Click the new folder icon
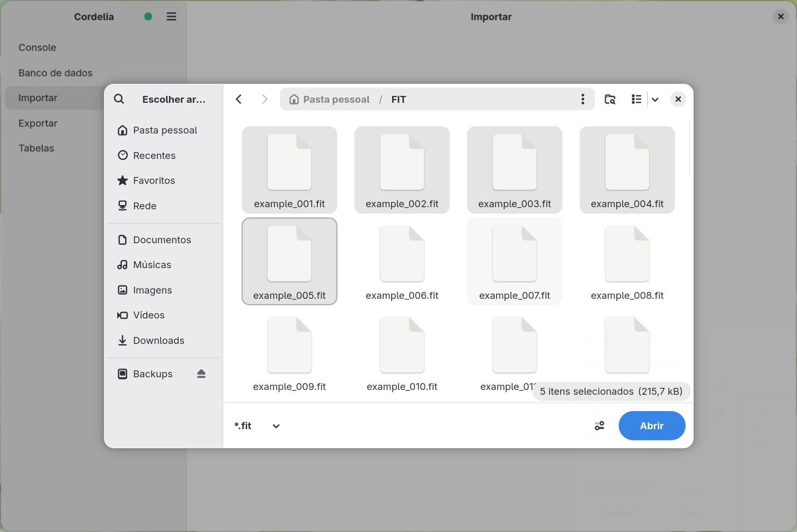The height and width of the screenshot is (532, 797). pyautogui.click(x=610, y=99)
